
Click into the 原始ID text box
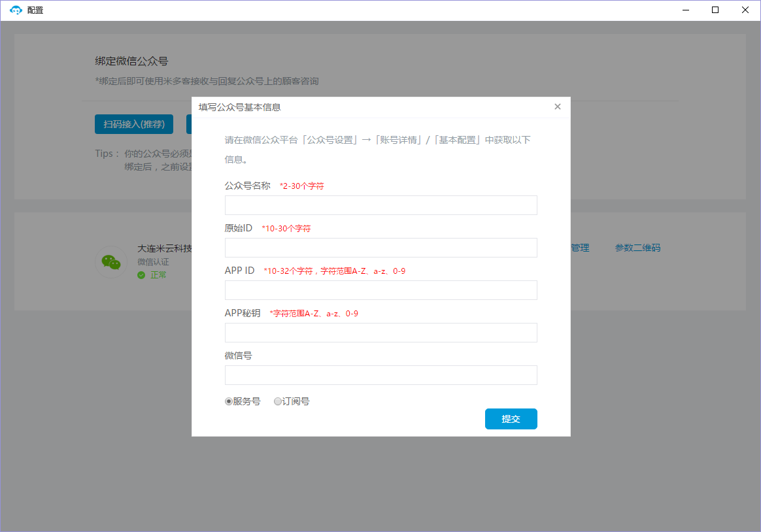[380, 248]
